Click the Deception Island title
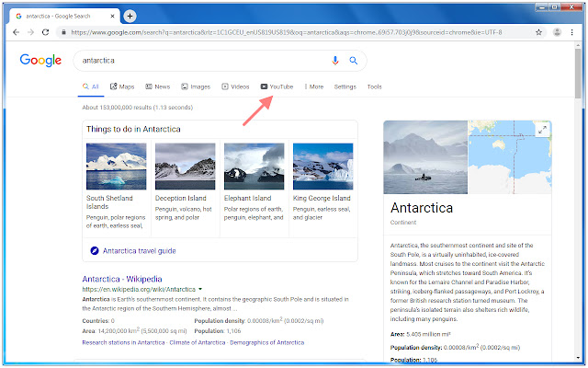The width and height of the screenshot is (588, 368). 181,198
